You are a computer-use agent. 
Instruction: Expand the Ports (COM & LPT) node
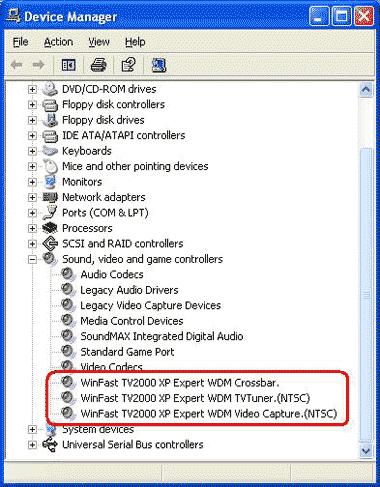tap(32, 213)
